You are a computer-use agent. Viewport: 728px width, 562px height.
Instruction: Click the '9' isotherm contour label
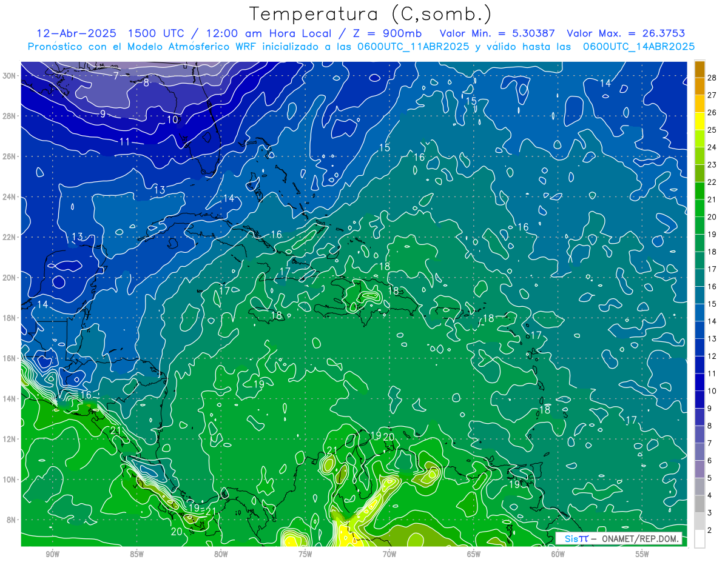click(103, 114)
